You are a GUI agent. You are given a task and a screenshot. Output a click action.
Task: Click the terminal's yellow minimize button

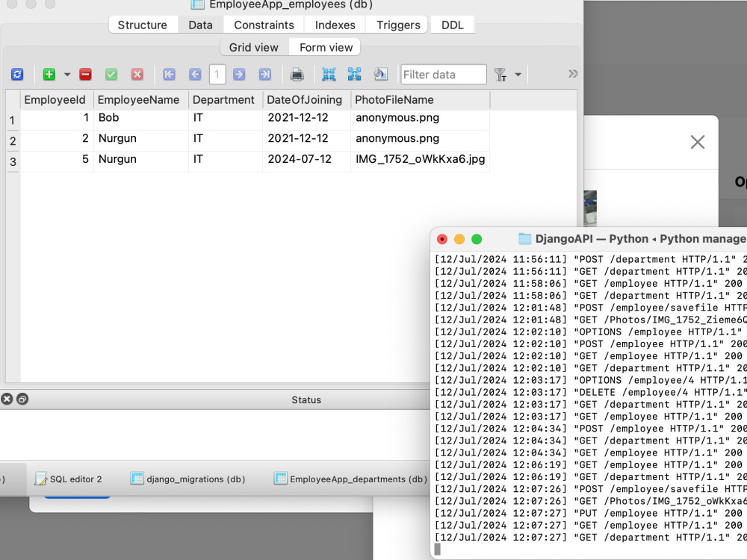459,239
